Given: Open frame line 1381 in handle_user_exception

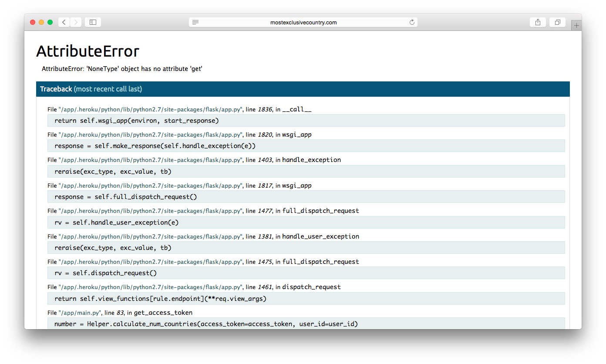Looking at the screenshot, I should (203, 236).
